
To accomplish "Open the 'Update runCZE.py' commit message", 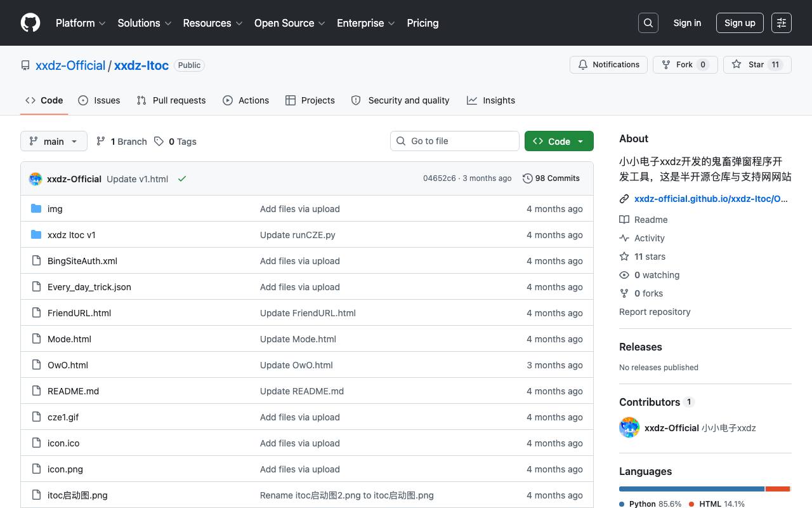I will point(298,235).
